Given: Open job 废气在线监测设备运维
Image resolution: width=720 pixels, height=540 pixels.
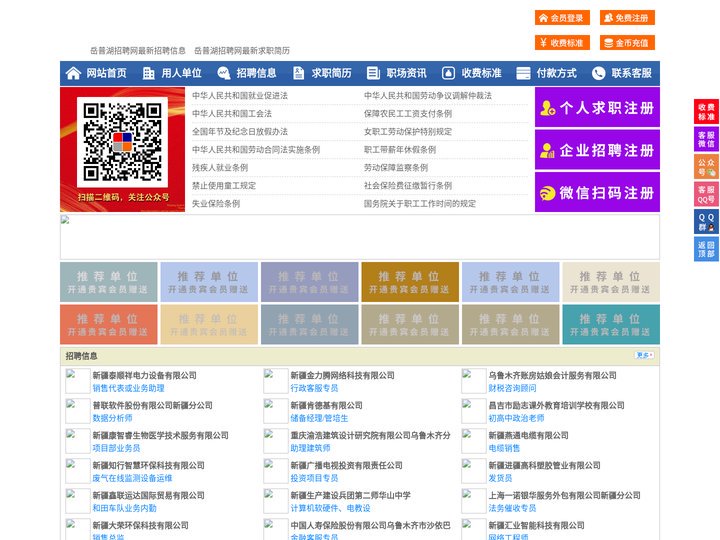Looking at the screenshot, I should click(132, 478).
